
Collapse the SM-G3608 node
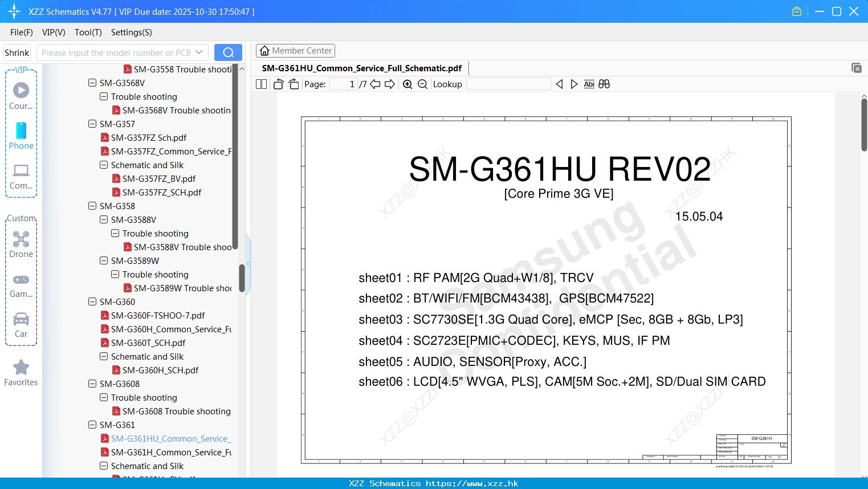(x=92, y=384)
